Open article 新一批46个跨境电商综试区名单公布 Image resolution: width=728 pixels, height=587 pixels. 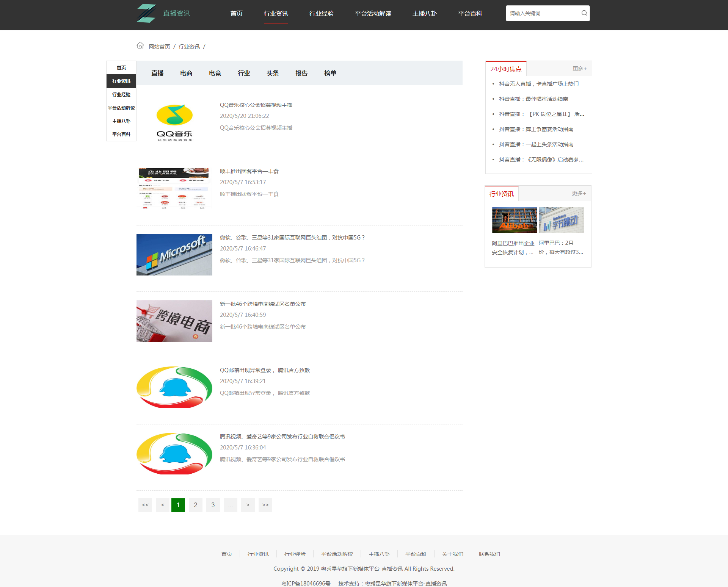[263, 304]
